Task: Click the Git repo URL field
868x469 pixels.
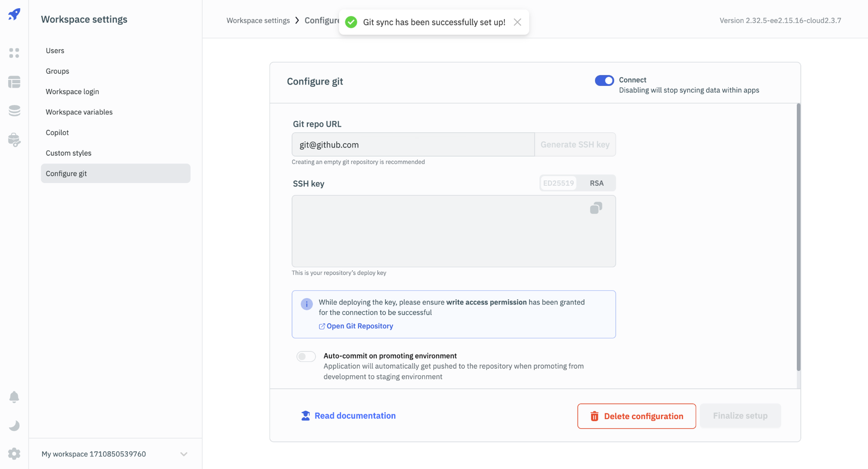Action: (x=413, y=145)
